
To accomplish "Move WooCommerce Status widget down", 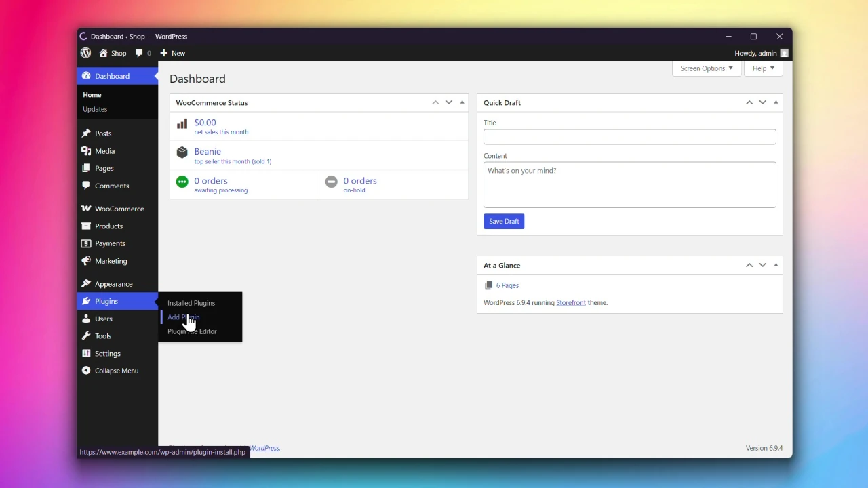I will point(449,102).
